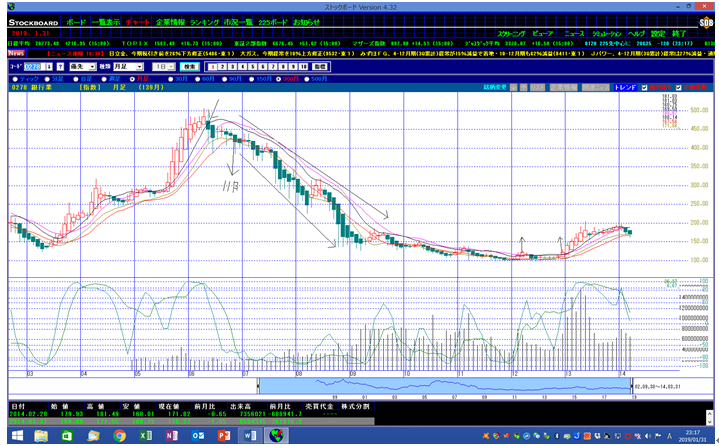This screenshot has width=719, height=446.
Task: Select the 90月 period radio button
Action: tap(225, 79)
